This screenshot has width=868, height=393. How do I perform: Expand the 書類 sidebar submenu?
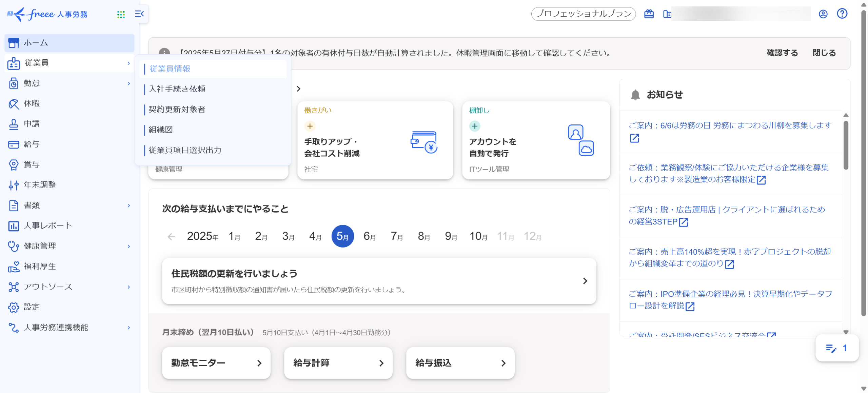point(129,205)
